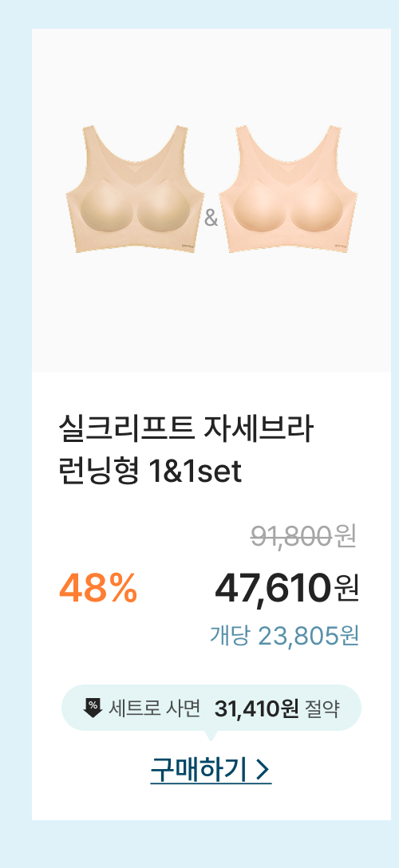Select the right peach bra image
This screenshot has width=399, height=868.
288,189
